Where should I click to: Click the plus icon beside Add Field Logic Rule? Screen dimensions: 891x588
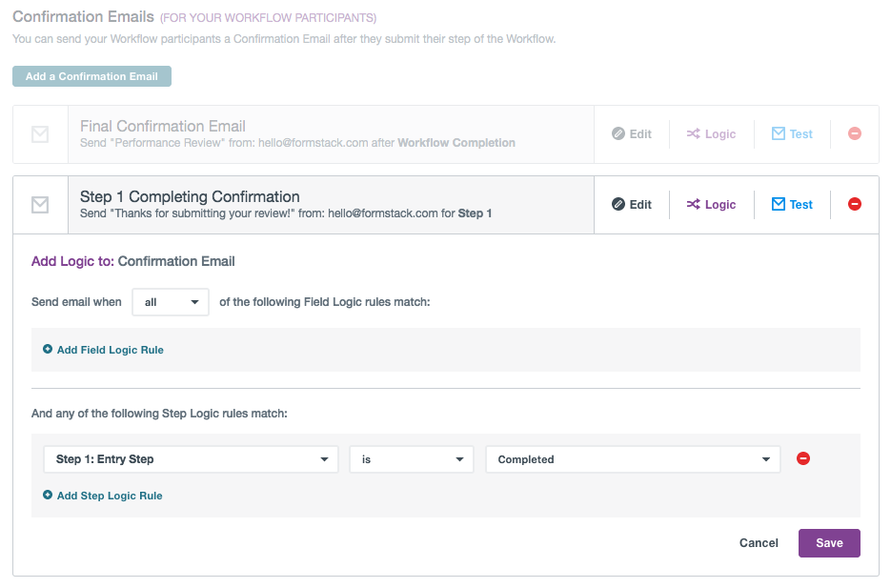pyautogui.click(x=48, y=350)
